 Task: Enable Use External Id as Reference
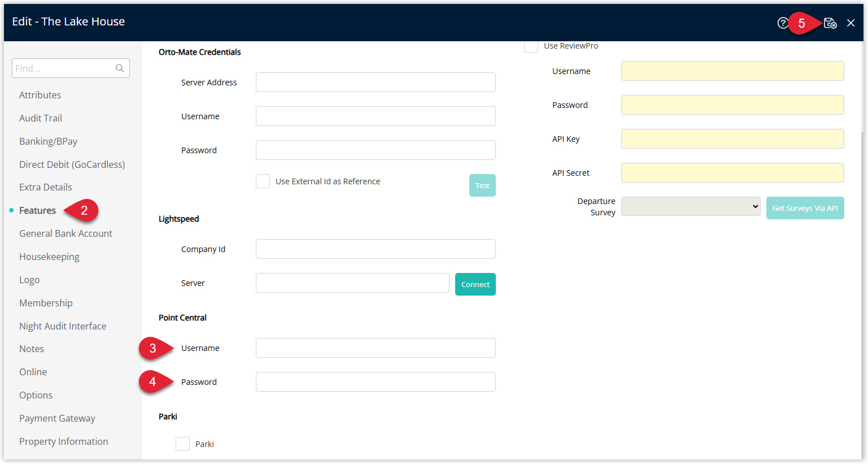263,181
